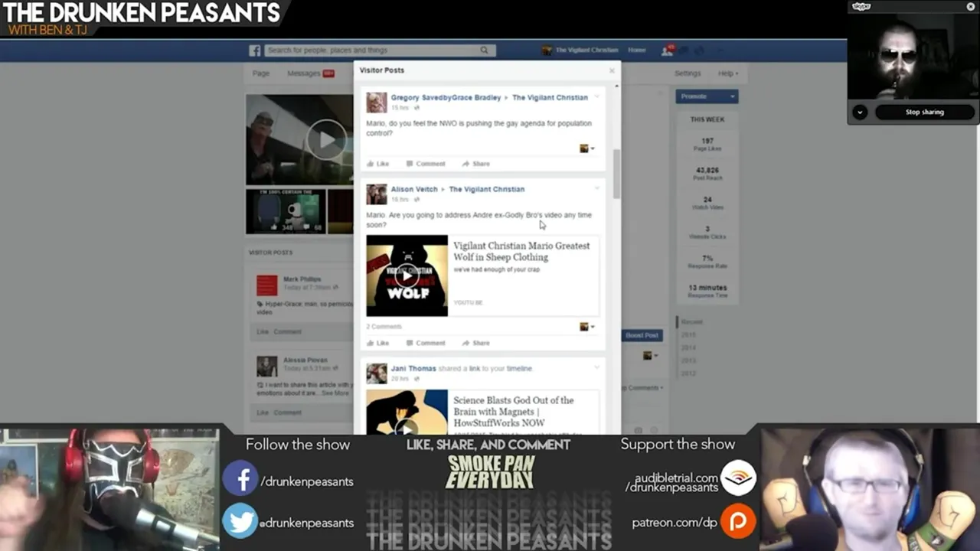Expand options chevron on Alison Veitch's post
Image resolution: width=980 pixels, height=551 pixels.
[x=597, y=189]
